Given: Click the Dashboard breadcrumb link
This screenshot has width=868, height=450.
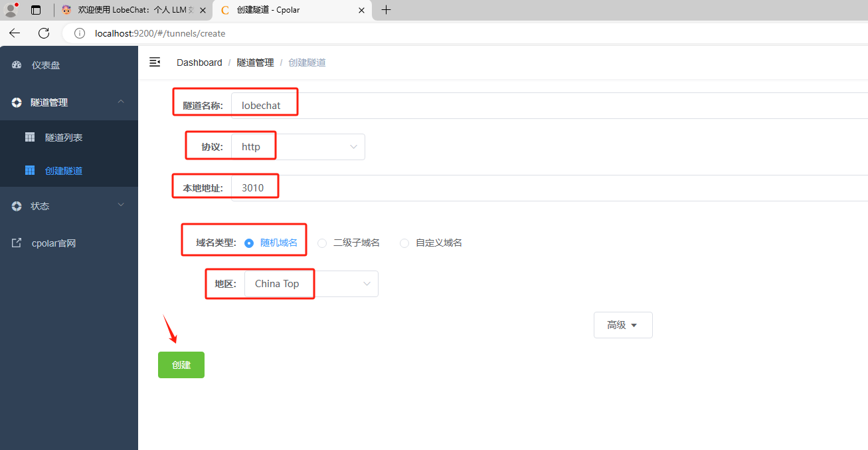Looking at the screenshot, I should [x=199, y=62].
